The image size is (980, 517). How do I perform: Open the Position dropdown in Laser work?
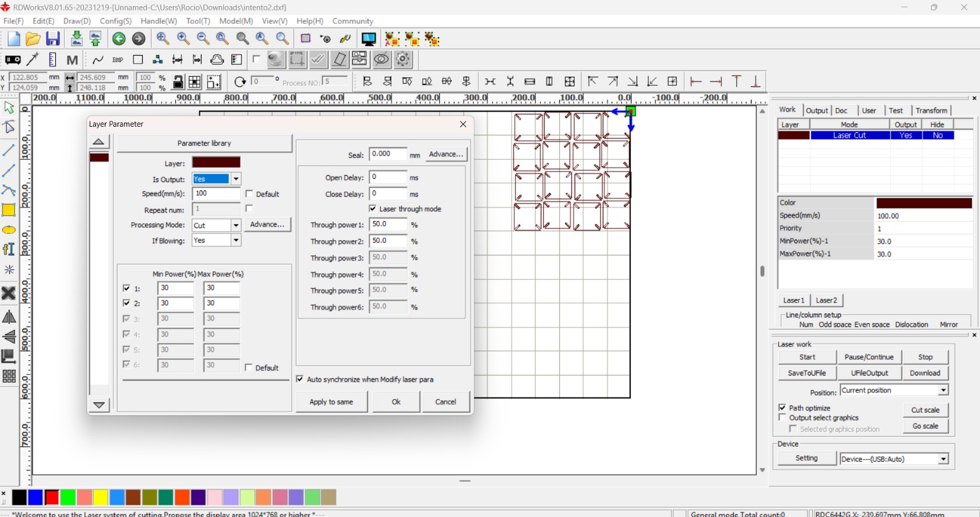(943, 390)
